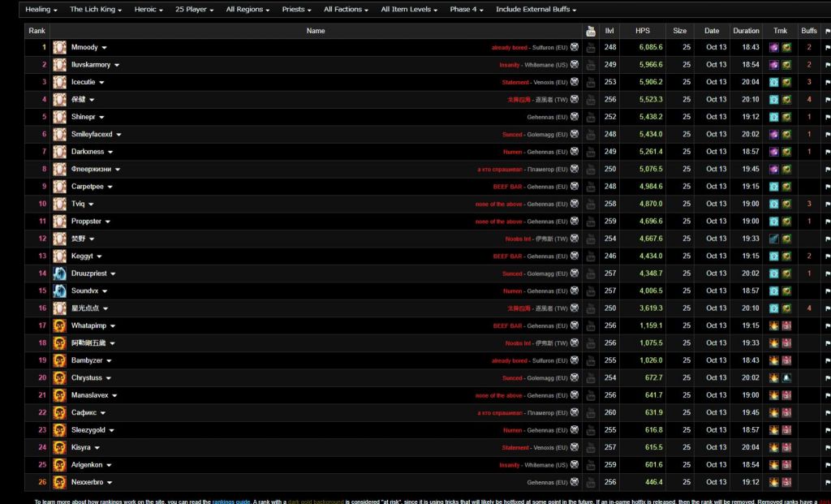Click the flag icon in Iluvskarmory's row
The height and width of the screenshot is (504, 831).
point(827,65)
